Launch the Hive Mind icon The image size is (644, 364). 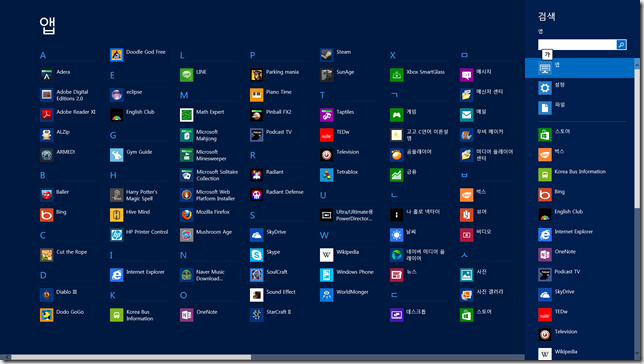point(117,215)
